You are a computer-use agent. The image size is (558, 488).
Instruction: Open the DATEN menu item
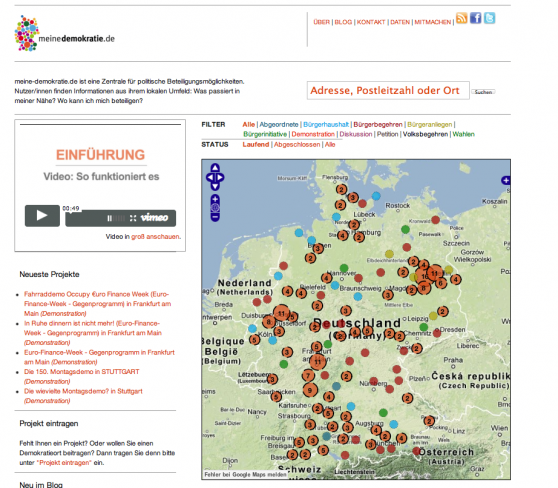(400, 22)
